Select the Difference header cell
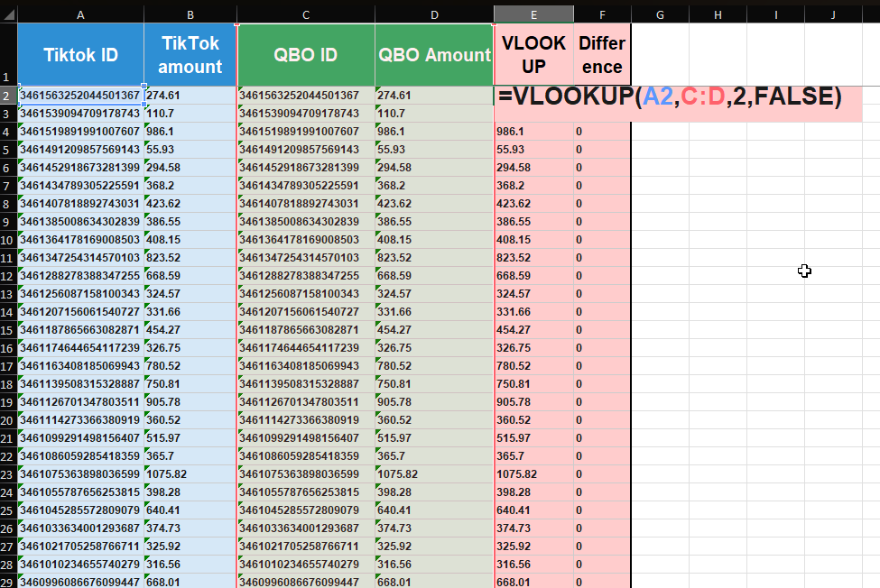This screenshot has height=588, width=880. pyautogui.click(x=602, y=55)
